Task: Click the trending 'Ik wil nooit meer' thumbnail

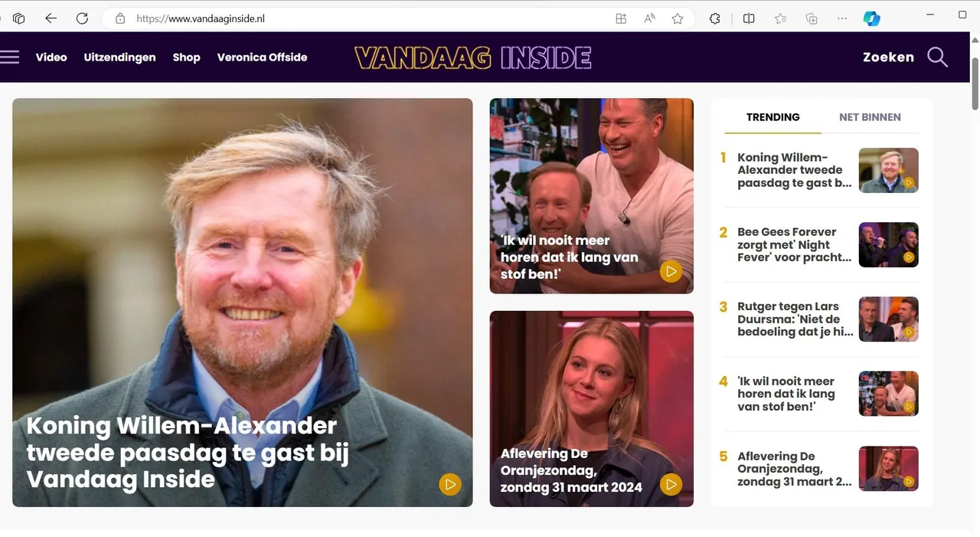Action: click(888, 394)
